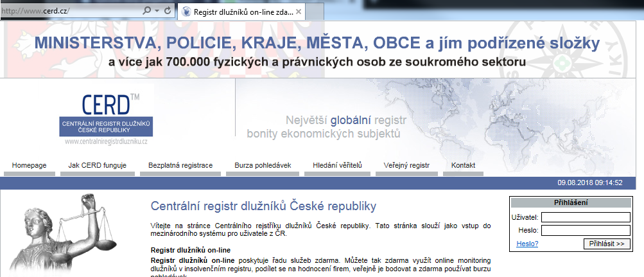Click the date time text 09.08.2018 09:14:52
The width and height of the screenshot is (644, 277).
click(x=590, y=183)
